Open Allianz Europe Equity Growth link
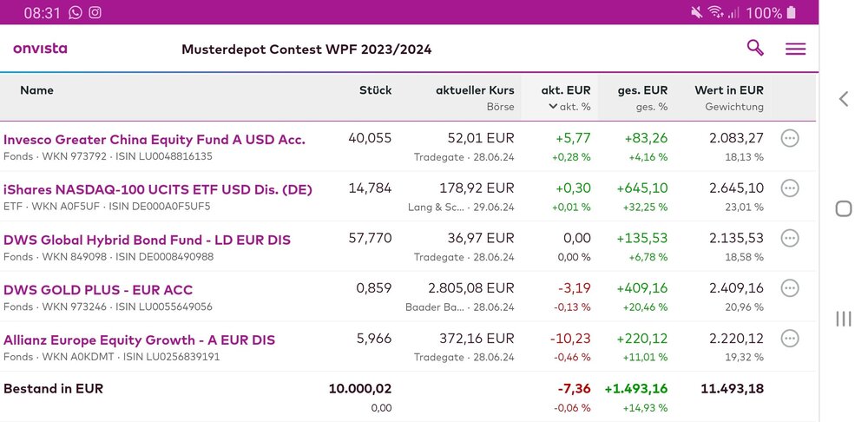 click(139, 340)
